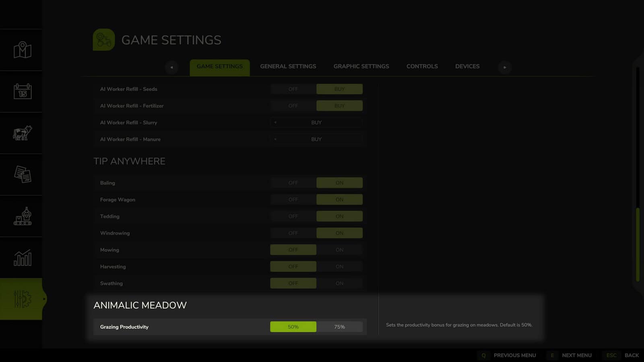Click the right arrow after Devices tab
Viewport: 644px width, 362px height.
[505, 67]
